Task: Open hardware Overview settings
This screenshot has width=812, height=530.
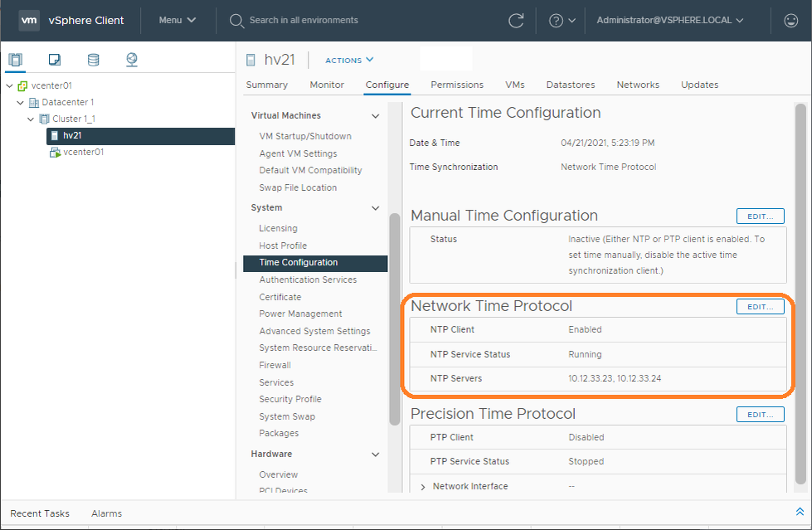Action: point(279,474)
